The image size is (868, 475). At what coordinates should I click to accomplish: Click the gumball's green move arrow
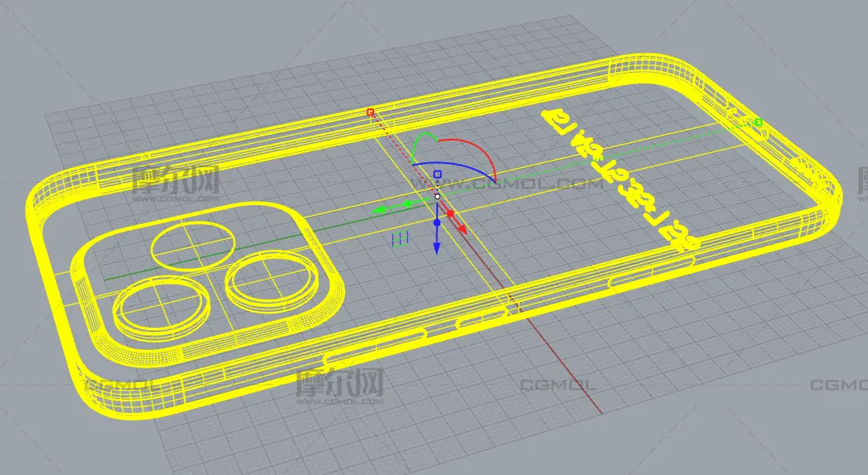point(377,210)
